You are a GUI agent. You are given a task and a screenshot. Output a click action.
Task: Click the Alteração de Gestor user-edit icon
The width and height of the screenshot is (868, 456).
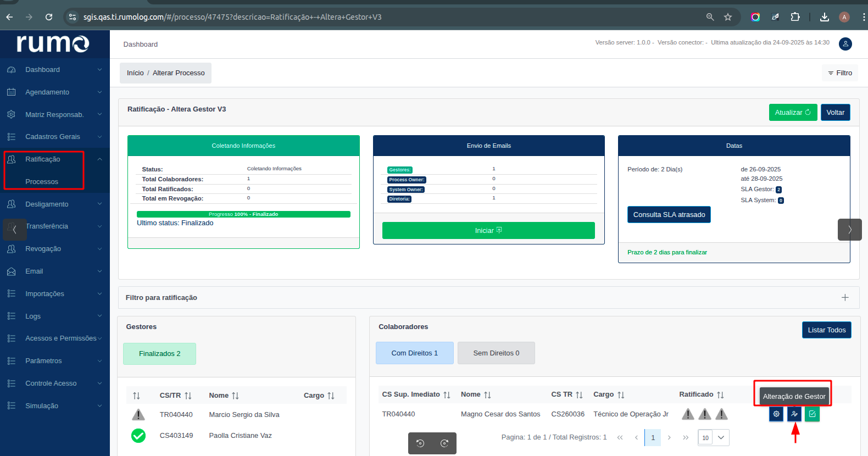click(x=794, y=414)
